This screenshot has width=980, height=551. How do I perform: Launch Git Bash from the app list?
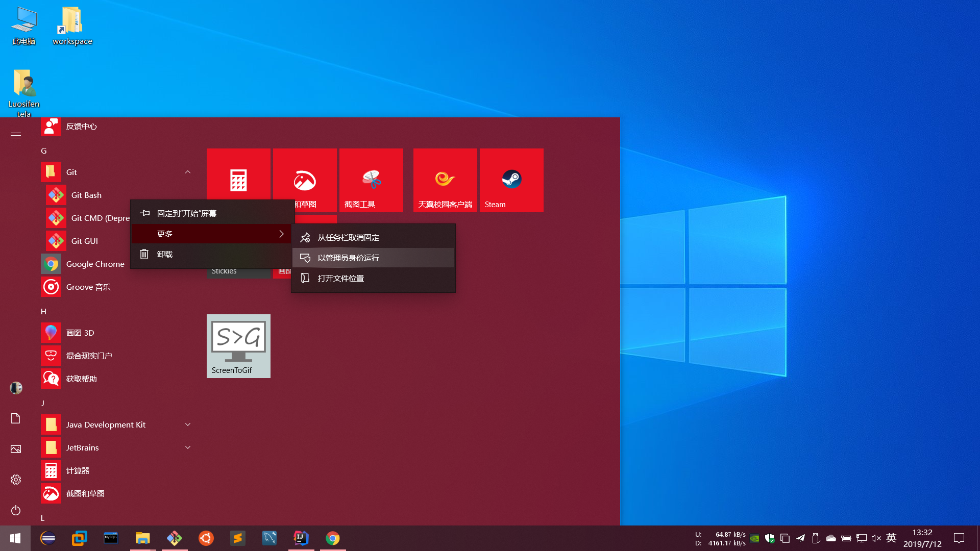pos(86,195)
